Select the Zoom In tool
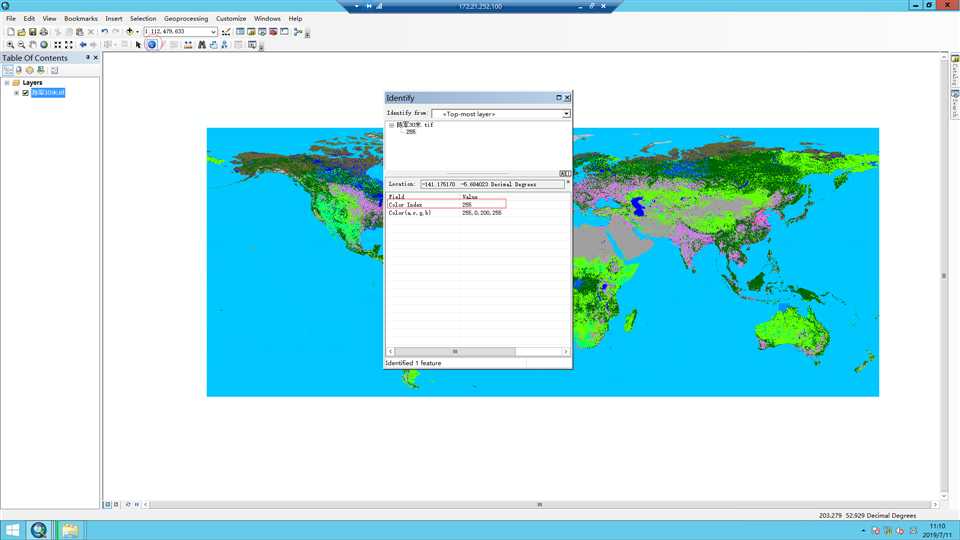 [10, 45]
